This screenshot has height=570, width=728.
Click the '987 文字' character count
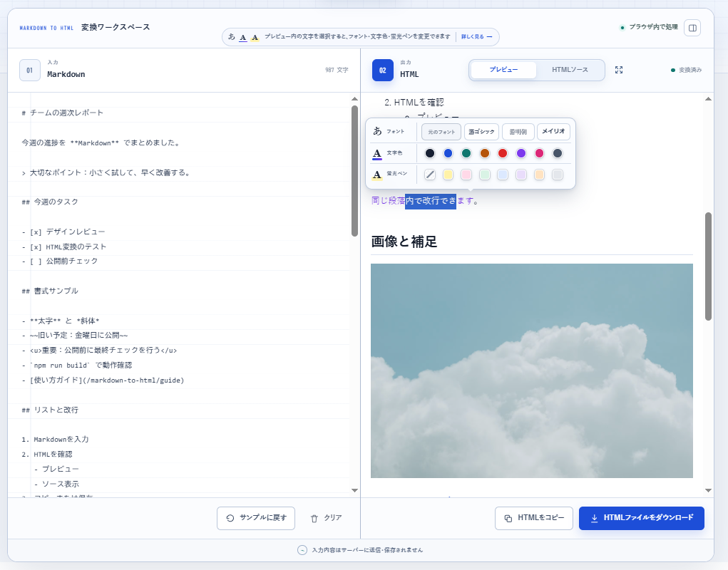point(337,70)
